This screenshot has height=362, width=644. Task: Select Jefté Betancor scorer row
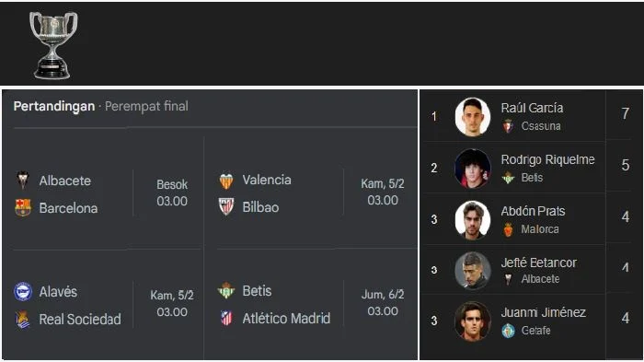pyautogui.click(x=530, y=270)
